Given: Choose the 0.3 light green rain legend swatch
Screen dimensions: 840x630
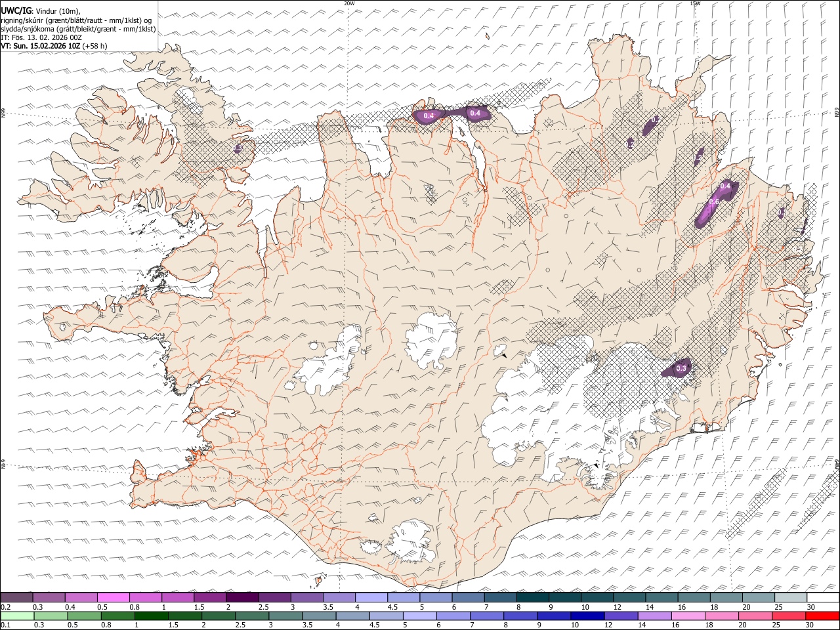Looking at the screenshot, I should point(51,616).
